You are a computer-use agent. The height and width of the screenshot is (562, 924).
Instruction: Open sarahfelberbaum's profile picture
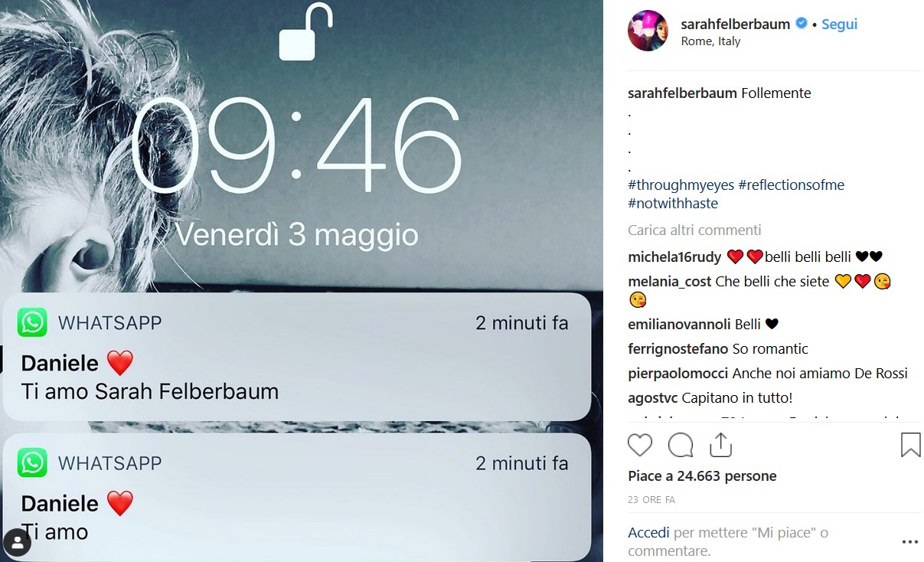click(648, 31)
